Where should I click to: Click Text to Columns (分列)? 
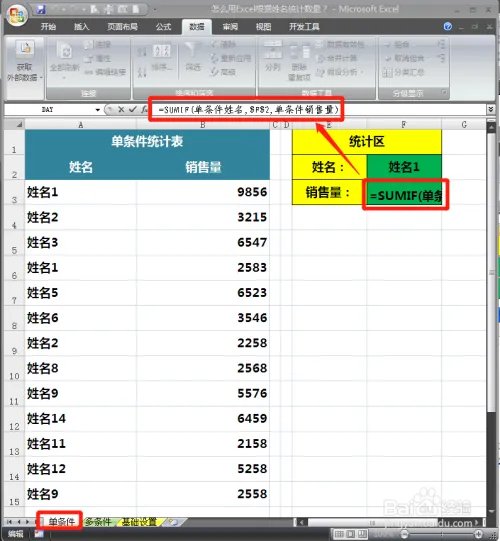click(273, 56)
